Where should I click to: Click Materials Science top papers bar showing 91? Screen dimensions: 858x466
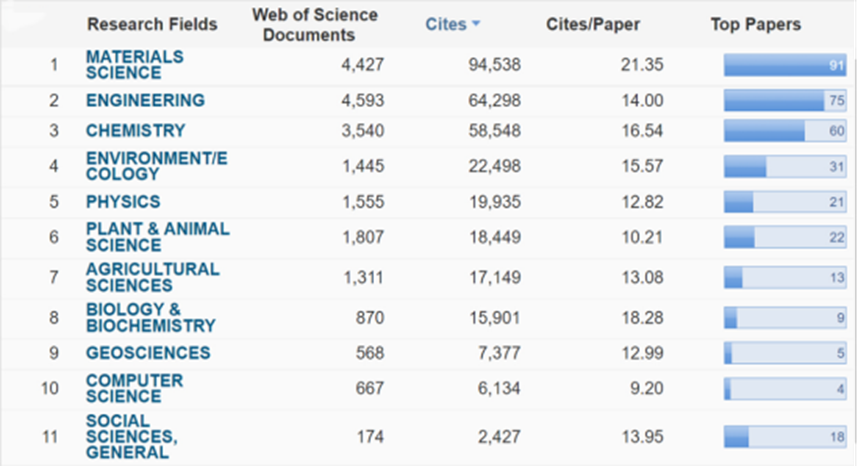[785, 65]
